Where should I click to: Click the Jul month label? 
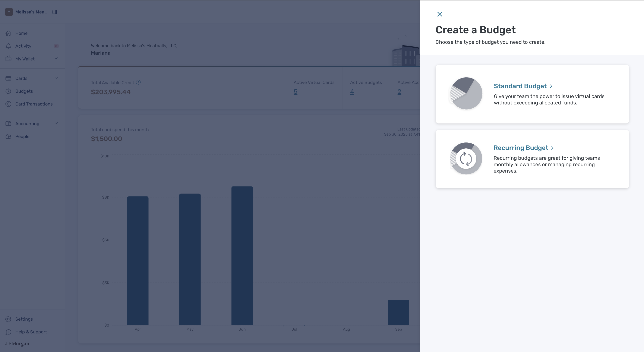click(x=294, y=329)
